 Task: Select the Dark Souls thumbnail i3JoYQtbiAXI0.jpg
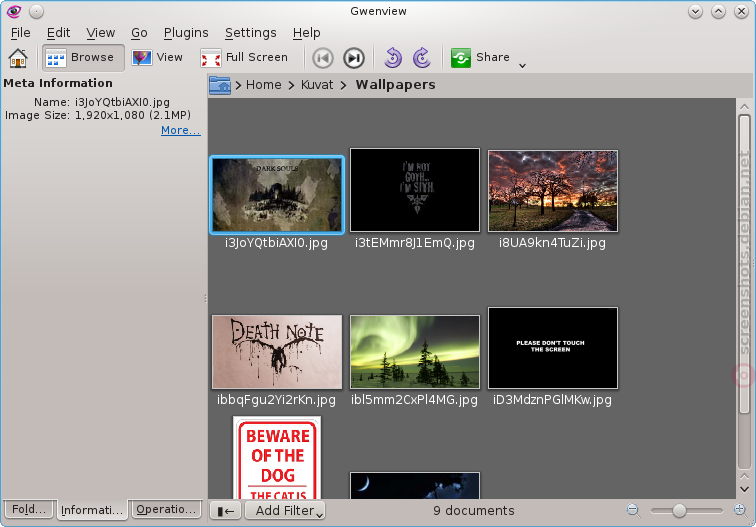tap(277, 195)
